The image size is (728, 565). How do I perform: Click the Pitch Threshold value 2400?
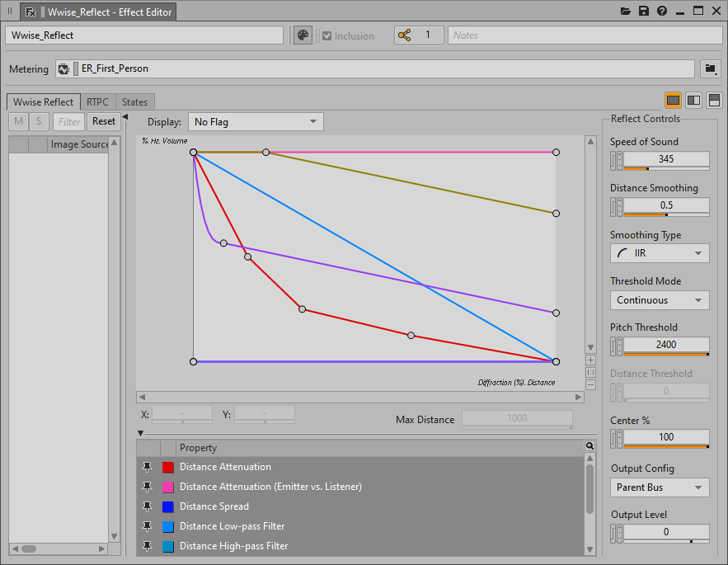666,345
